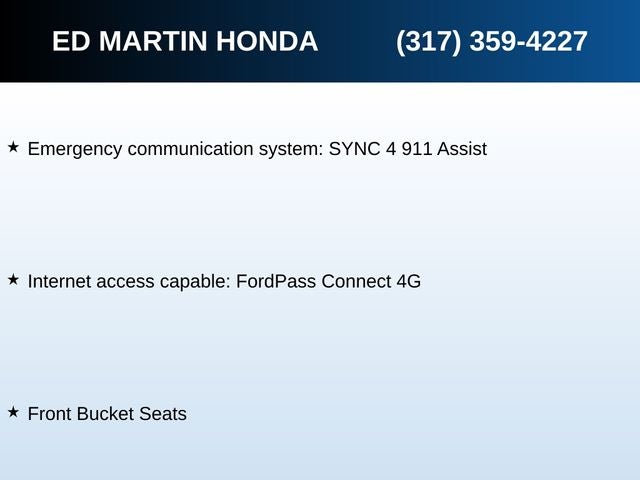Click the word Assist in the first feature
The height and width of the screenshot is (480, 640).
coord(462,149)
